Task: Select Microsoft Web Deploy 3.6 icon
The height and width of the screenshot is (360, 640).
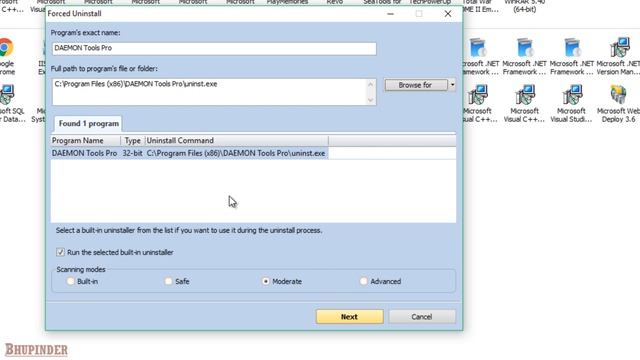Action: [x=618, y=95]
